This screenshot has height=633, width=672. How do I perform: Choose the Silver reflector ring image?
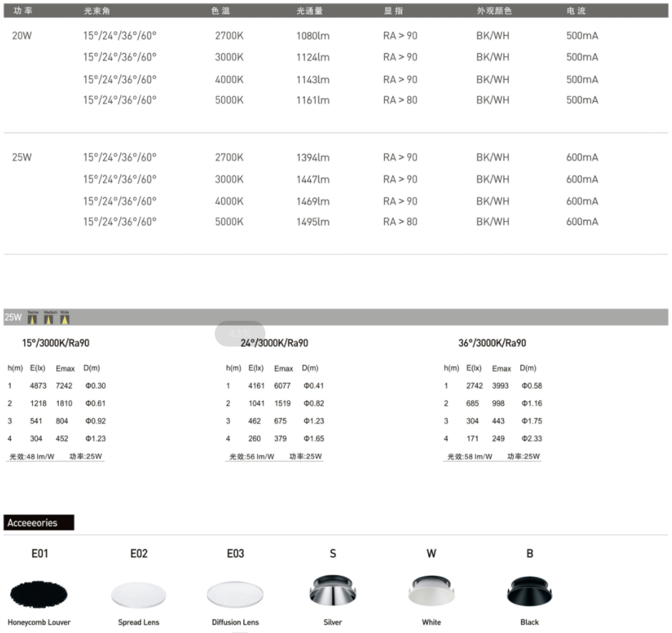[x=332, y=591]
